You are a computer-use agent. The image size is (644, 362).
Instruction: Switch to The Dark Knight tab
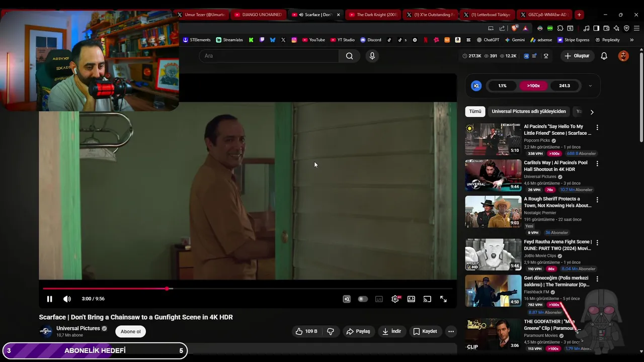pos(373,15)
